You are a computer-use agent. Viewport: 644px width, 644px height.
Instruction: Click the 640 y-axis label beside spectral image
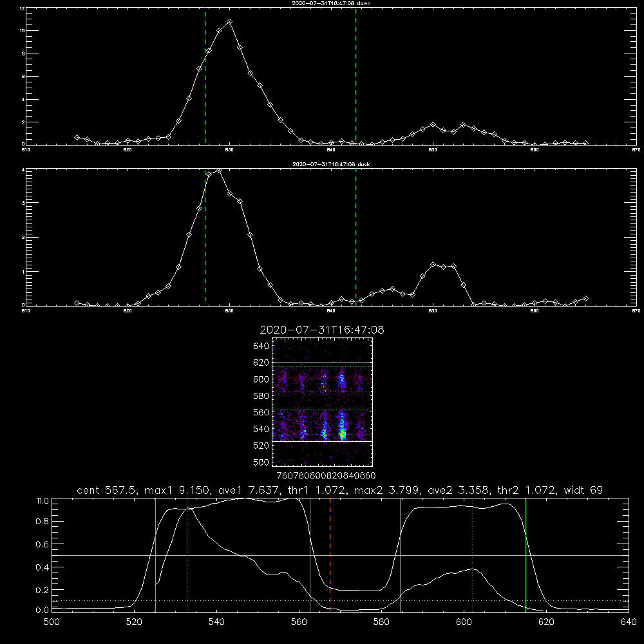pyautogui.click(x=261, y=346)
